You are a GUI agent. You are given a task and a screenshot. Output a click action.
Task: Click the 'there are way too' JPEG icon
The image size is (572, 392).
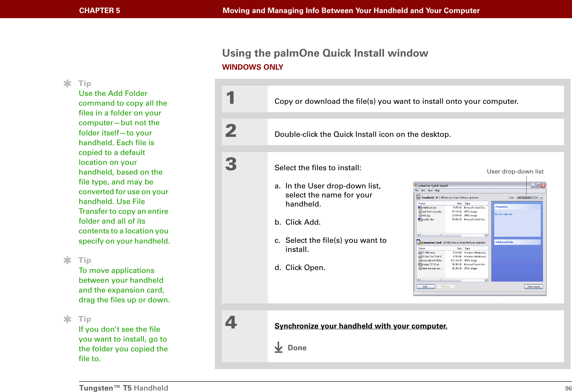[420, 269]
